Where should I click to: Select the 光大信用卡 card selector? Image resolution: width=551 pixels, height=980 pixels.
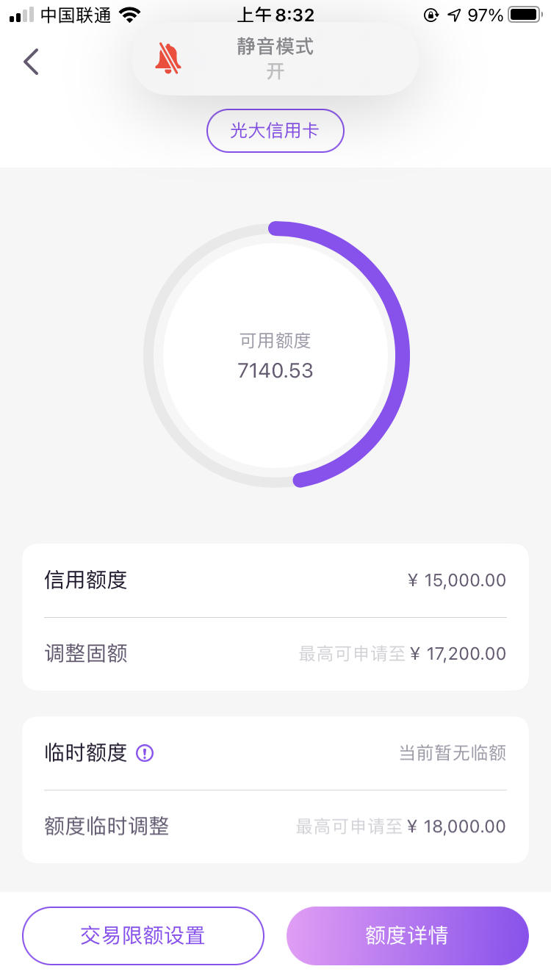point(275,131)
